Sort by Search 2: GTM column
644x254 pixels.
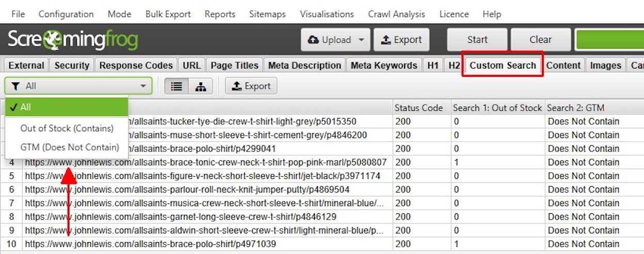594,108
